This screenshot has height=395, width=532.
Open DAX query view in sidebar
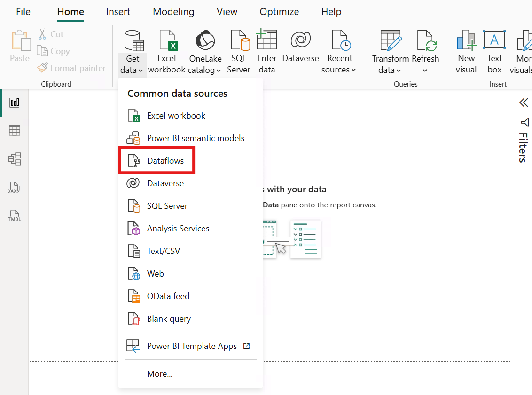coord(14,187)
